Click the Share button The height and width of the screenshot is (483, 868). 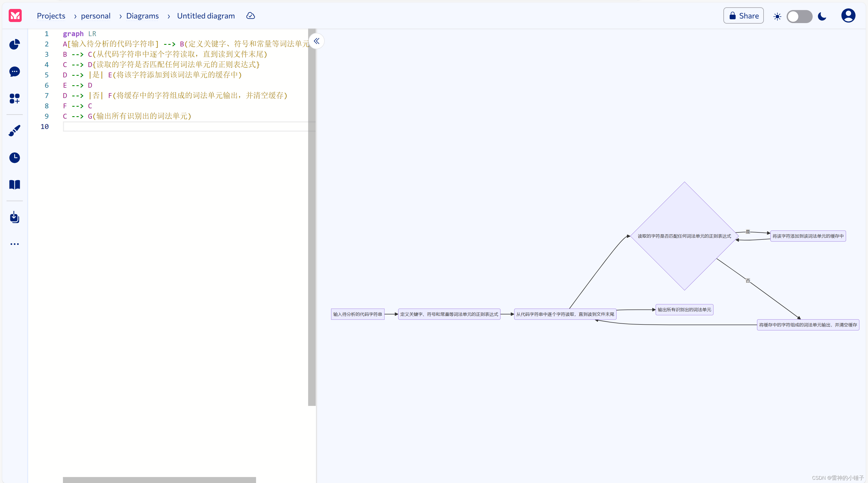click(x=743, y=16)
